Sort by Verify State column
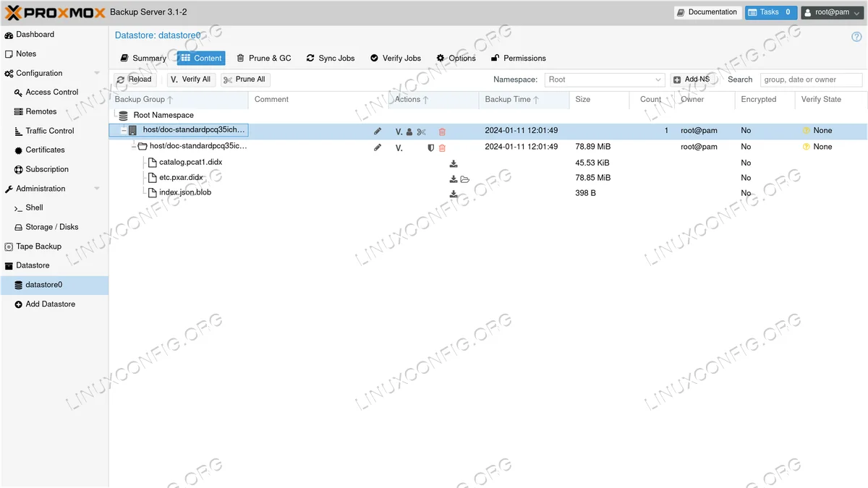Screen dimensions: 868x488 (831, 100)
